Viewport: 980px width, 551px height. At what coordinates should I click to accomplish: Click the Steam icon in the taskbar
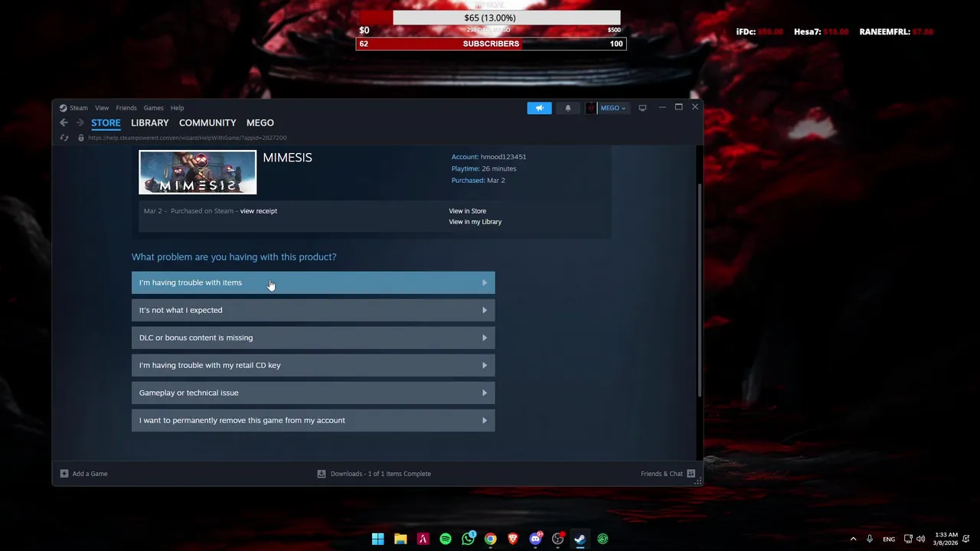click(x=580, y=539)
